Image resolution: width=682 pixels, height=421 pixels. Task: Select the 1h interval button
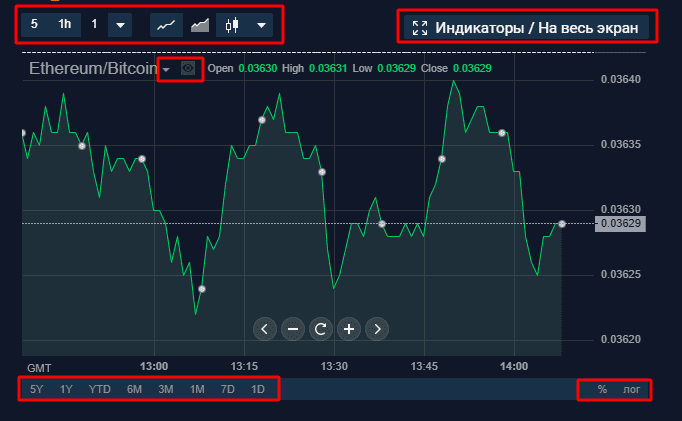(64, 24)
